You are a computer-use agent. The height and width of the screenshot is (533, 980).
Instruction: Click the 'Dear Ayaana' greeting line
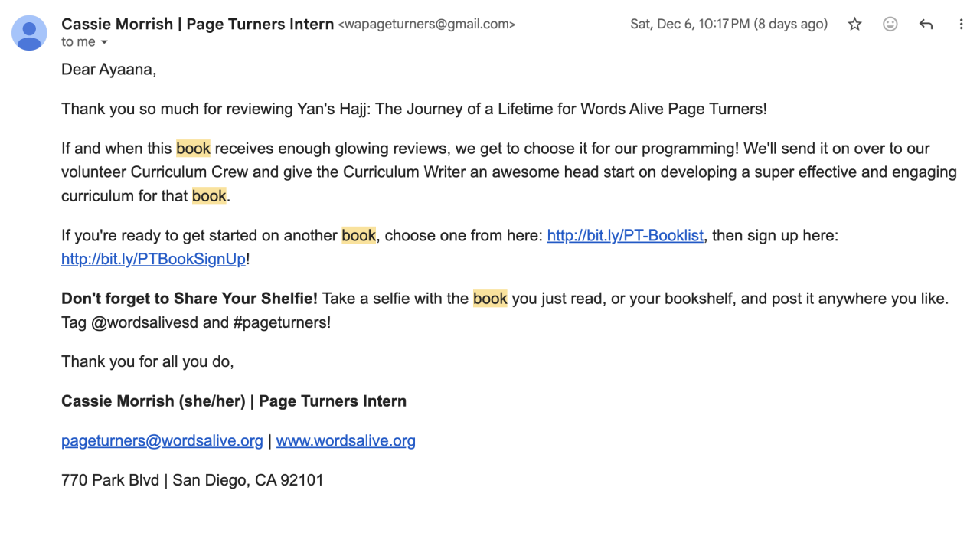109,70
